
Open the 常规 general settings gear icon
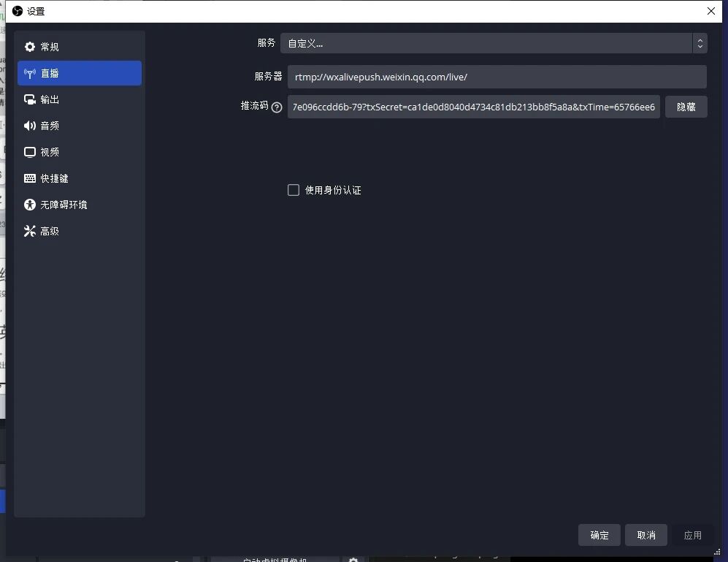click(x=30, y=47)
